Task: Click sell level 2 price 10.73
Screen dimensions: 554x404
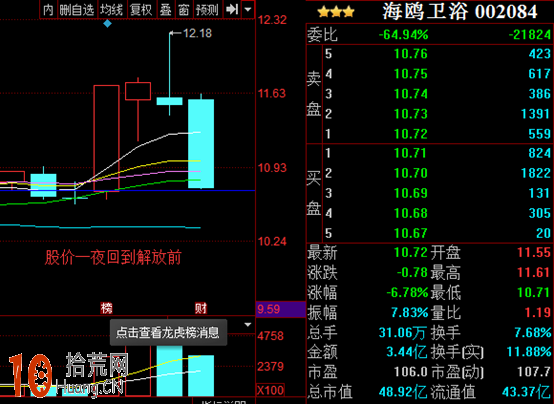Action: click(x=411, y=114)
